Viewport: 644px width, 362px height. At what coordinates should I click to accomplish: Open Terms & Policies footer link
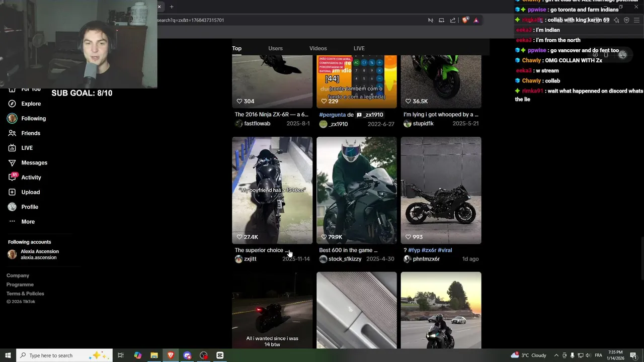(25, 294)
